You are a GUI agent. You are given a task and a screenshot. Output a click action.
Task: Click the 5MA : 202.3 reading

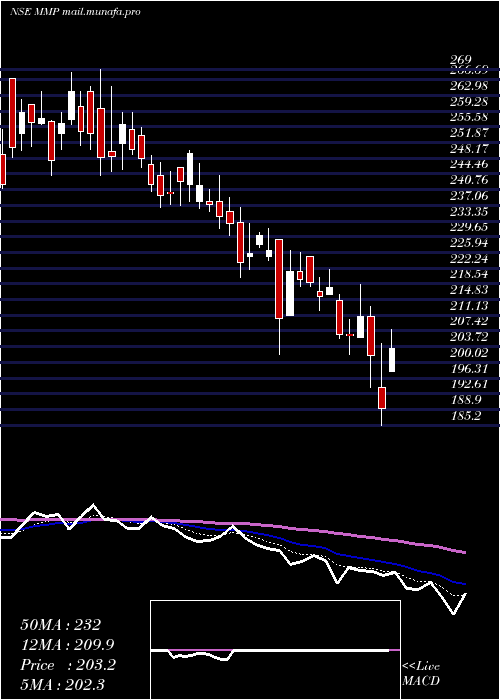(62, 684)
